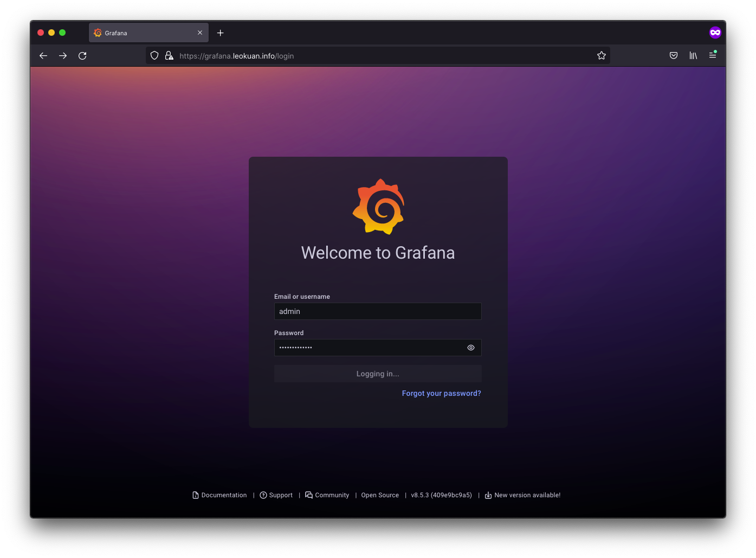756x558 pixels.
Task: Click the browser forward arrow
Action: pyautogui.click(x=63, y=56)
